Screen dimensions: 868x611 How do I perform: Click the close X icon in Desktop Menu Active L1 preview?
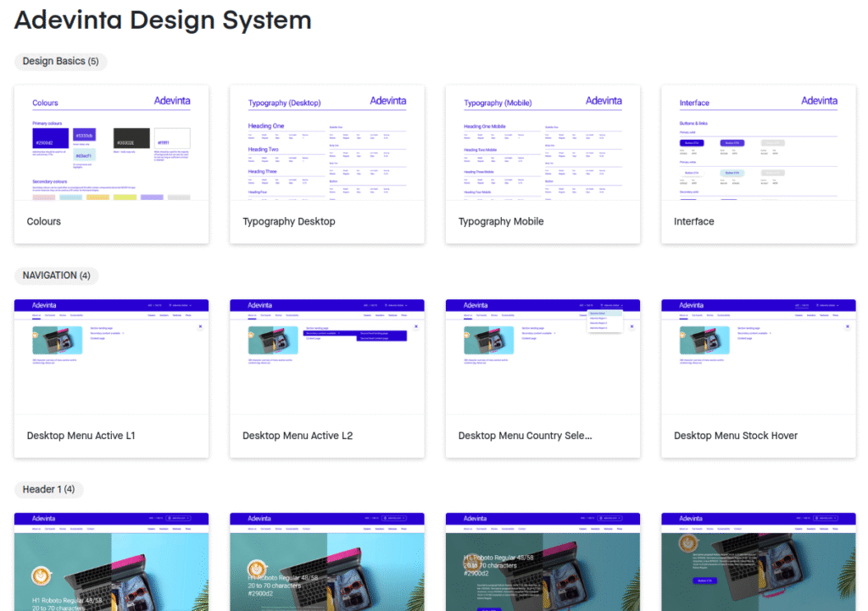point(201,326)
